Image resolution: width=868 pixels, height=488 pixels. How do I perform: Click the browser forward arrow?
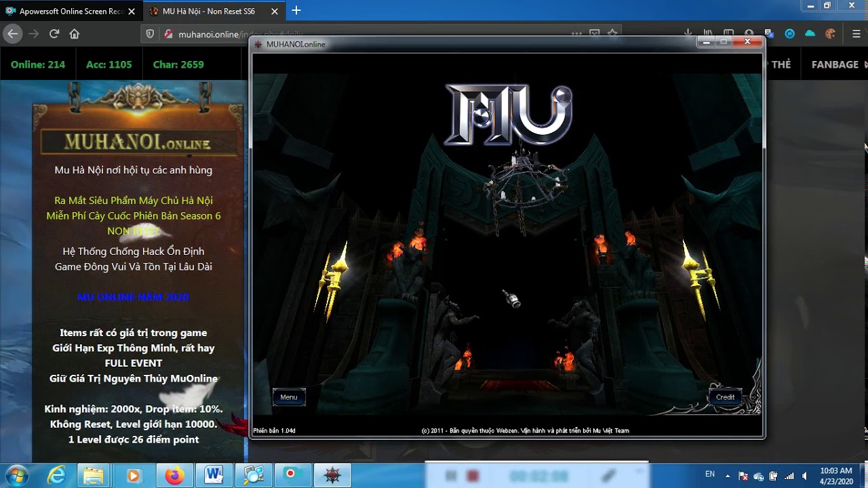[34, 34]
